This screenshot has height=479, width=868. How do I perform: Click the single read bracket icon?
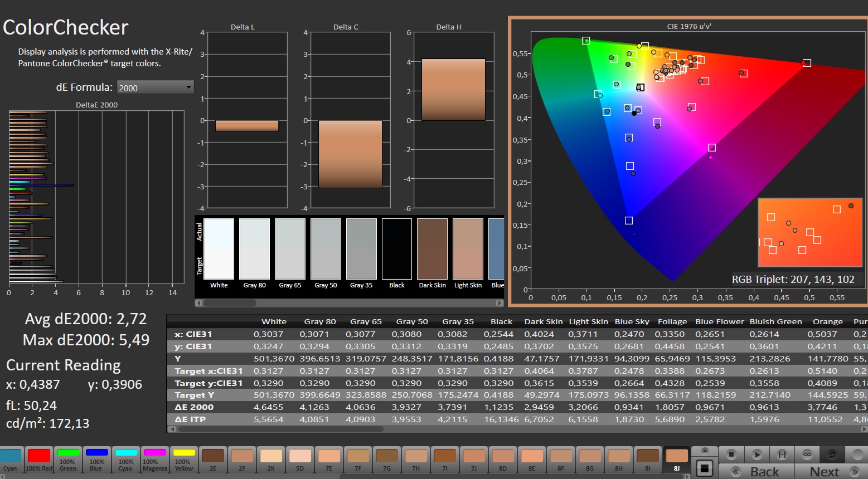point(782,454)
